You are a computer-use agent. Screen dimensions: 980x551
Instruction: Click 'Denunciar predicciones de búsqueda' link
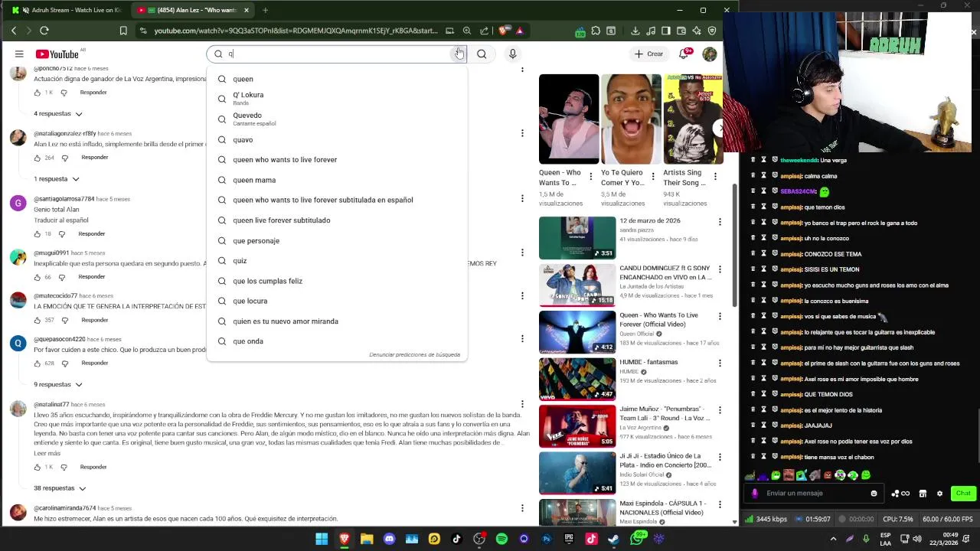point(414,354)
